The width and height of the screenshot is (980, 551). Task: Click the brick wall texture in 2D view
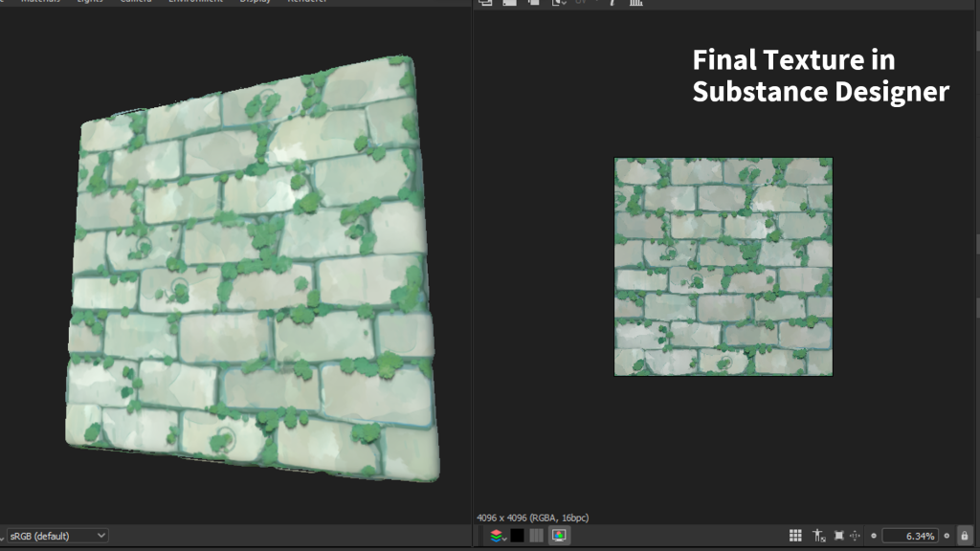[x=724, y=267]
